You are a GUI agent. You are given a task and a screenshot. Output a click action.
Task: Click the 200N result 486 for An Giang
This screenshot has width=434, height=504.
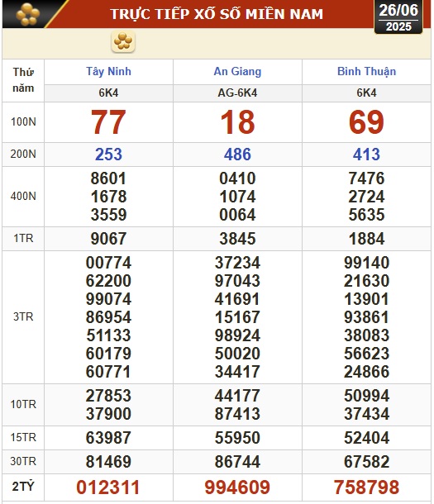point(237,155)
